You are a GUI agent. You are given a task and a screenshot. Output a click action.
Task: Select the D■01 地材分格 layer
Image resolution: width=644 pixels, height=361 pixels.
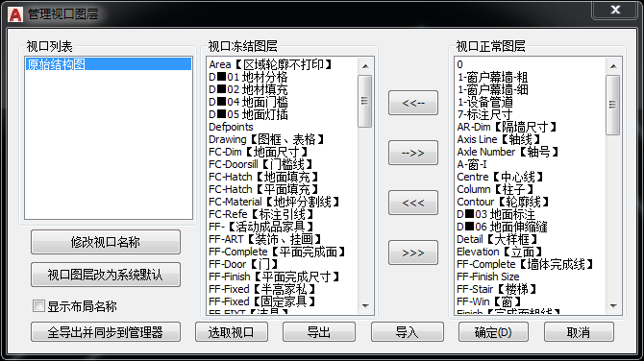tap(248, 77)
